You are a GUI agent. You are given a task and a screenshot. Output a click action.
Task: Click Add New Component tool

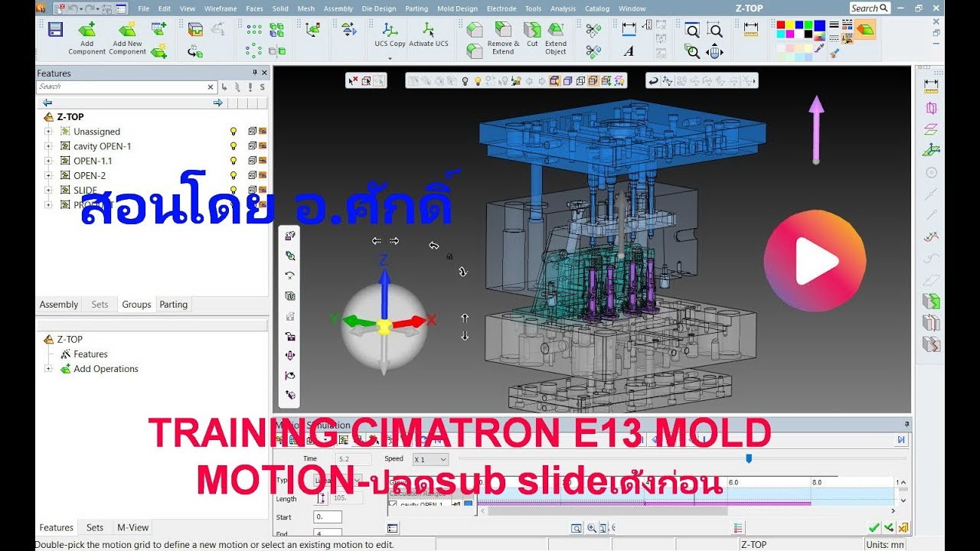point(128,38)
